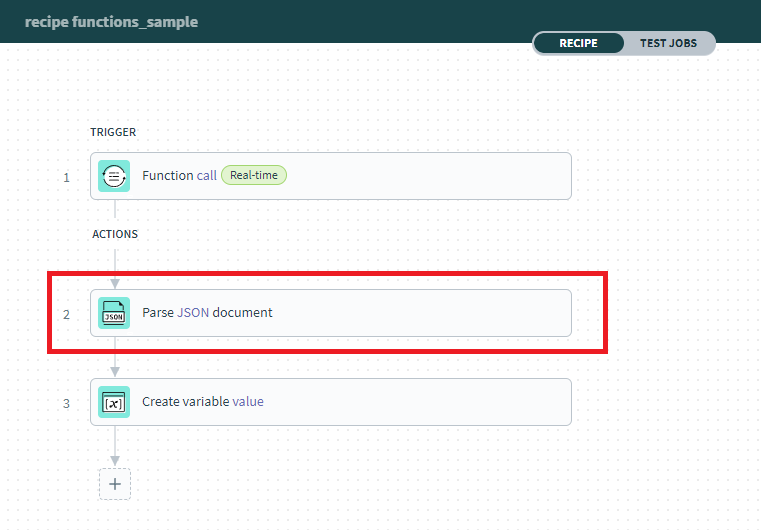Click step number 1
Image resolution: width=761 pixels, height=530 pixels.
tap(66, 178)
